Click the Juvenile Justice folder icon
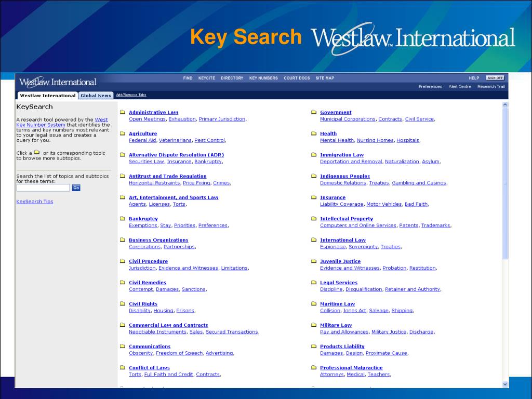Image resolution: width=532 pixels, height=399 pixels. pos(314,261)
